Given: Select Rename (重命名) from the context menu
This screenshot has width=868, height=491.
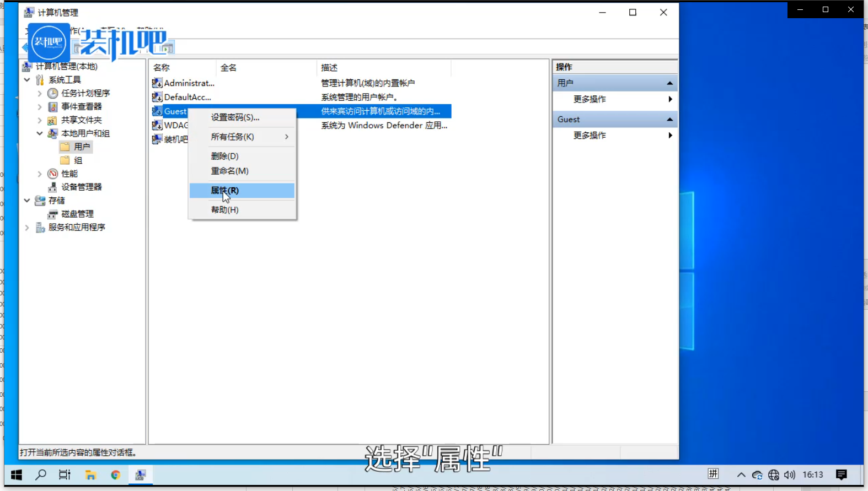Looking at the screenshot, I should 229,171.
